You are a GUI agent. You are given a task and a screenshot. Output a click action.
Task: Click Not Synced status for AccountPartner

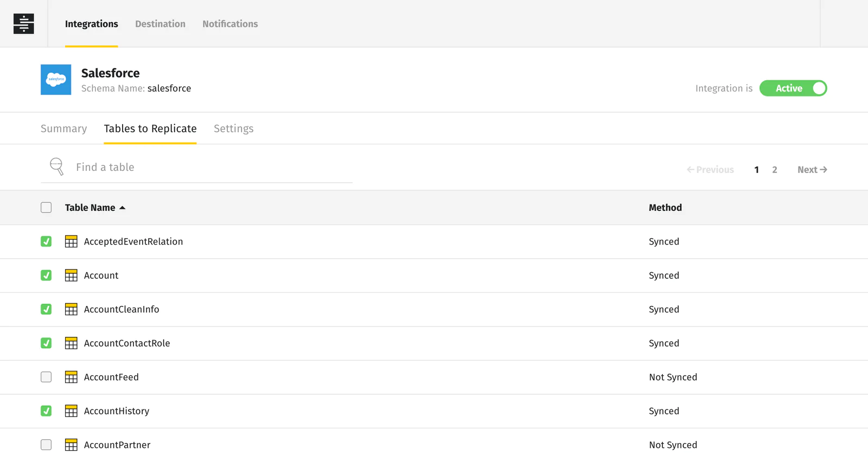click(673, 445)
